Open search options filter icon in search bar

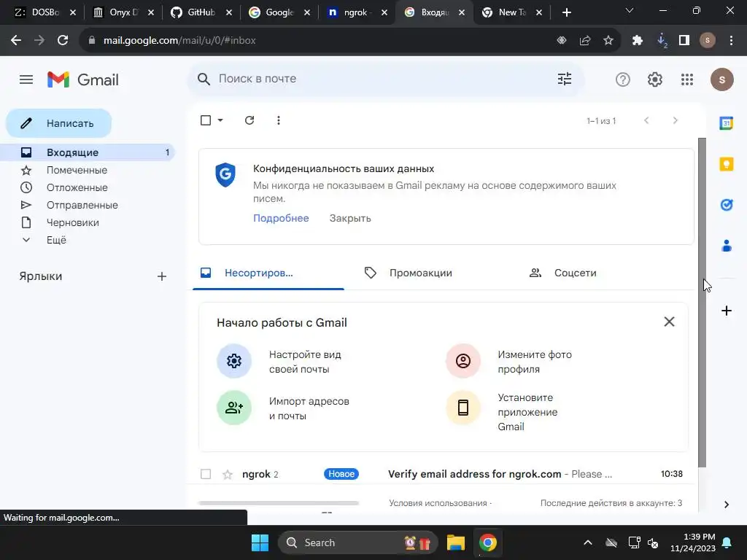pyautogui.click(x=565, y=79)
